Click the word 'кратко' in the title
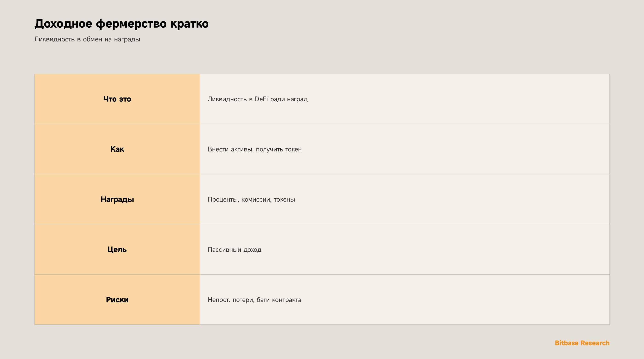This screenshot has width=644, height=359. (190, 24)
